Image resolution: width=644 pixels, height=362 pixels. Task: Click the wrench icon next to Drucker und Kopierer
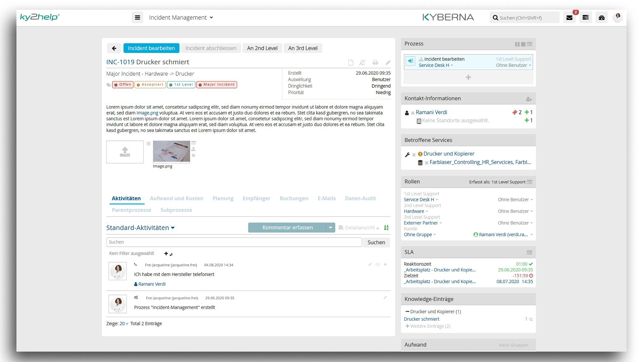tap(408, 154)
